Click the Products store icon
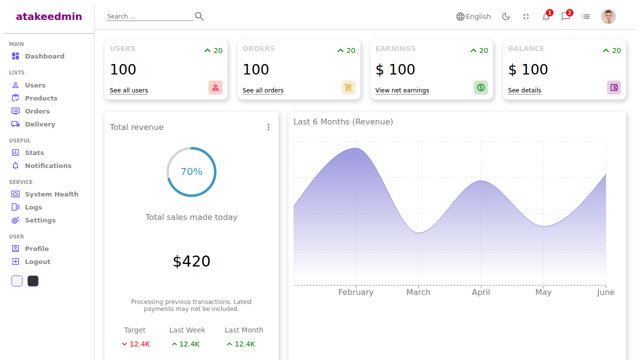The image size is (640, 360). point(16,98)
